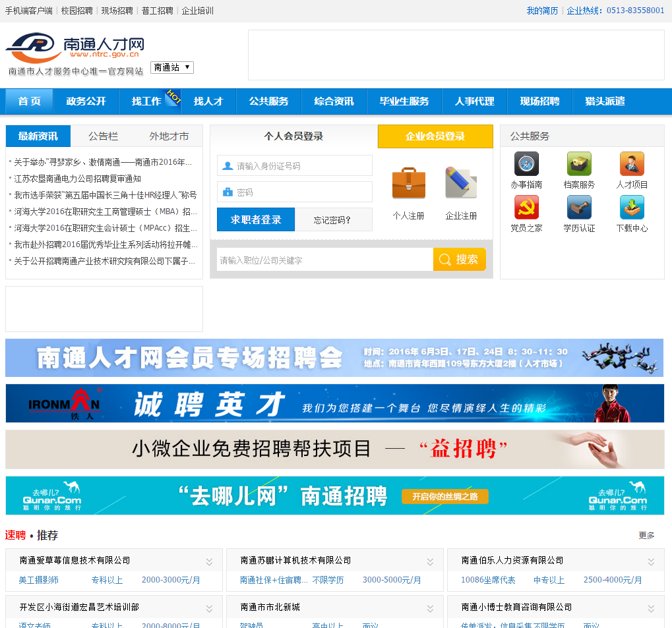Expand 南通市市北新城 job card

tap(430, 608)
